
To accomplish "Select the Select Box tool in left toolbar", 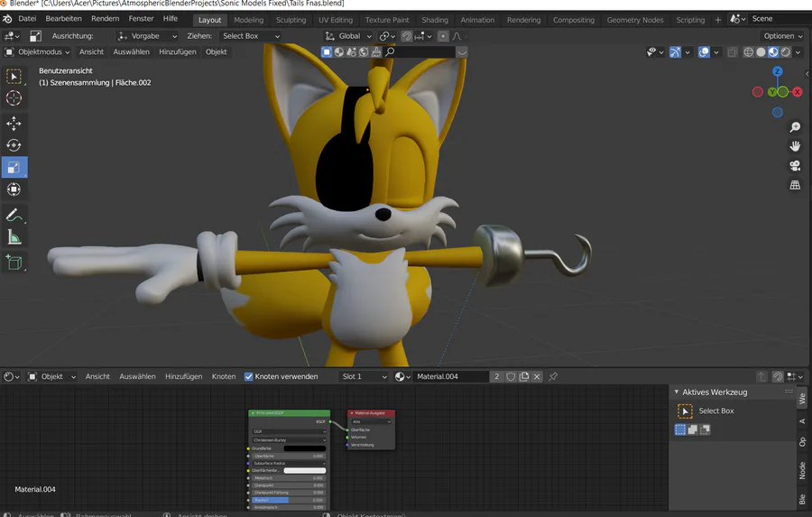I will point(14,77).
